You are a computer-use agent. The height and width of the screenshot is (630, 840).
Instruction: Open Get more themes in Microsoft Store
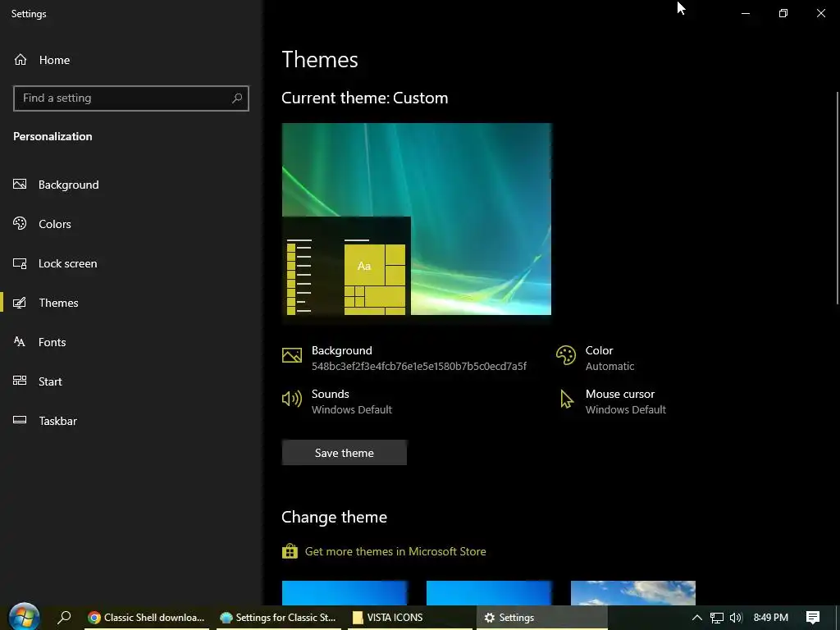coord(395,551)
